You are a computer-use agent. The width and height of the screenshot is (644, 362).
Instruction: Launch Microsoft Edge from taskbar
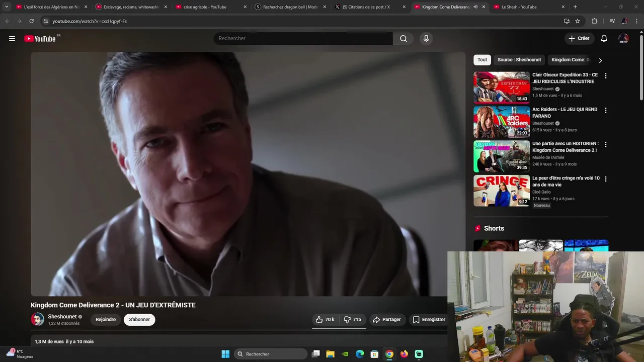click(x=360, y=354)
